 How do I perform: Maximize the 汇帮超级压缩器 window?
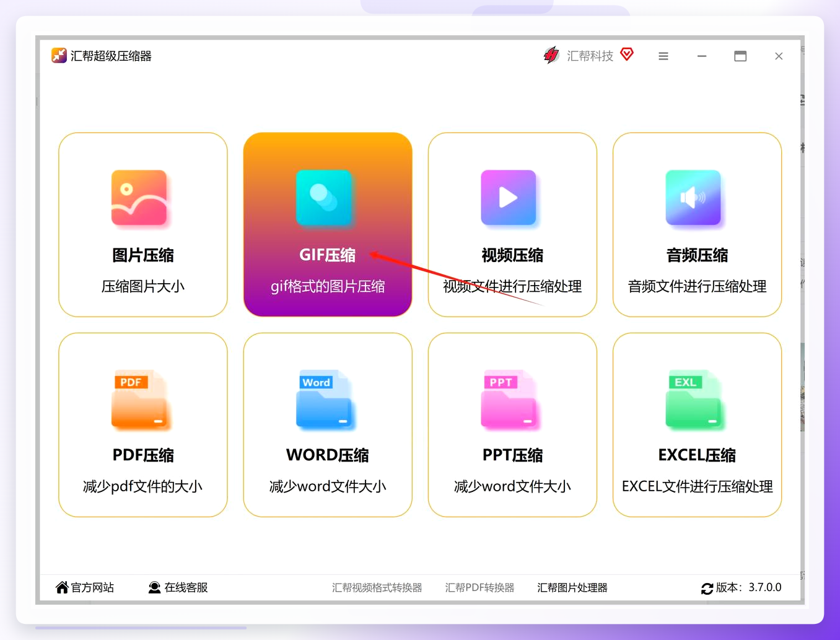pyautogui.click(x=740, y=56)
